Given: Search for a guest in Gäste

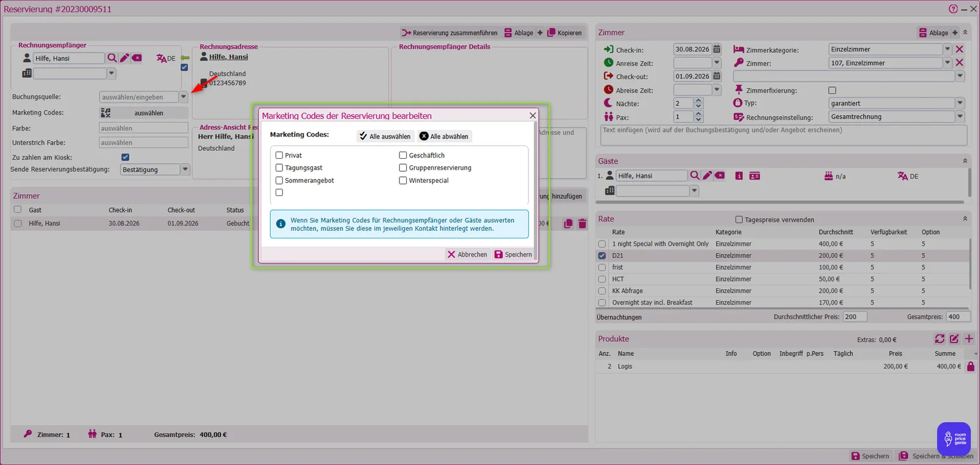Looking at the screenshot, I should click(695, 176).
